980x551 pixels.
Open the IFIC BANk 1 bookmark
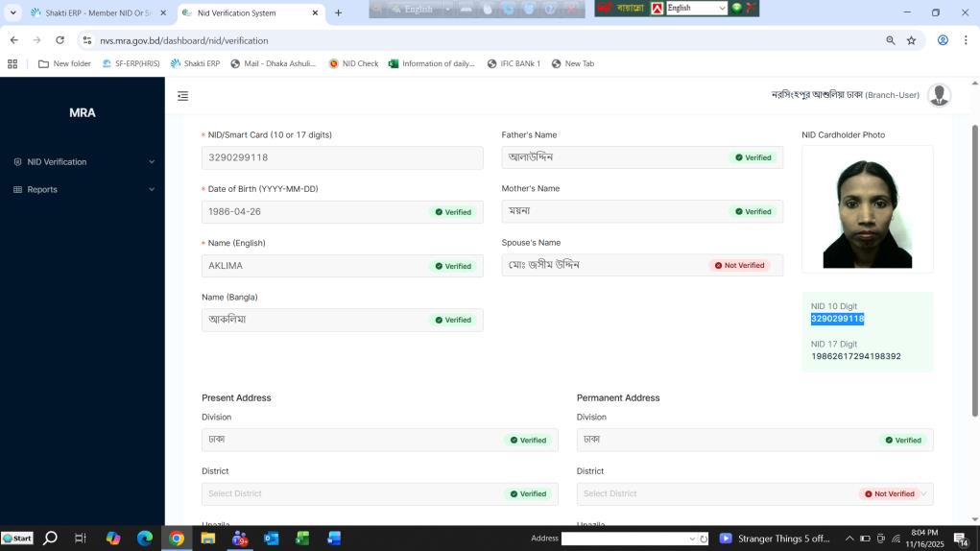tap(514, 64)
